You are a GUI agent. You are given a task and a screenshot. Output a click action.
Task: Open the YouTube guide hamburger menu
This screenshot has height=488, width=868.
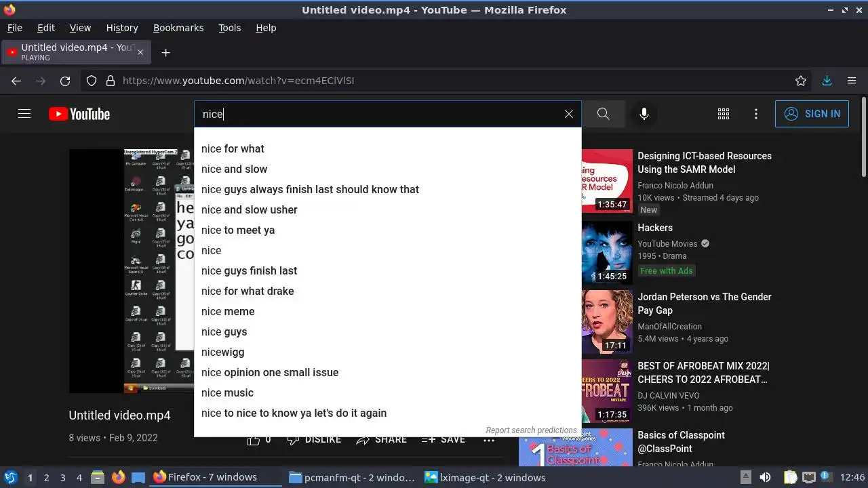[24, 114]
